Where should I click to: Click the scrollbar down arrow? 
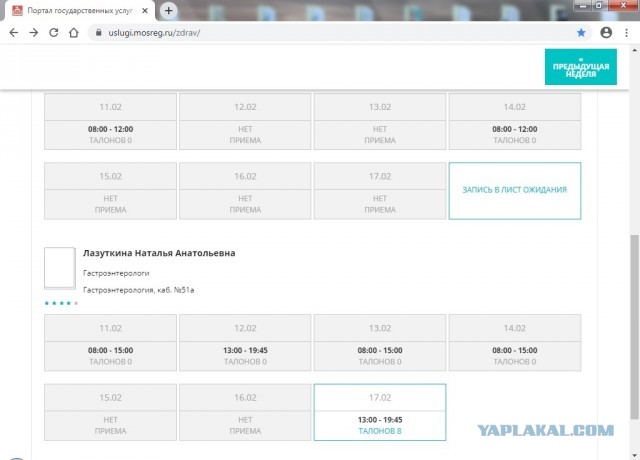635,455
